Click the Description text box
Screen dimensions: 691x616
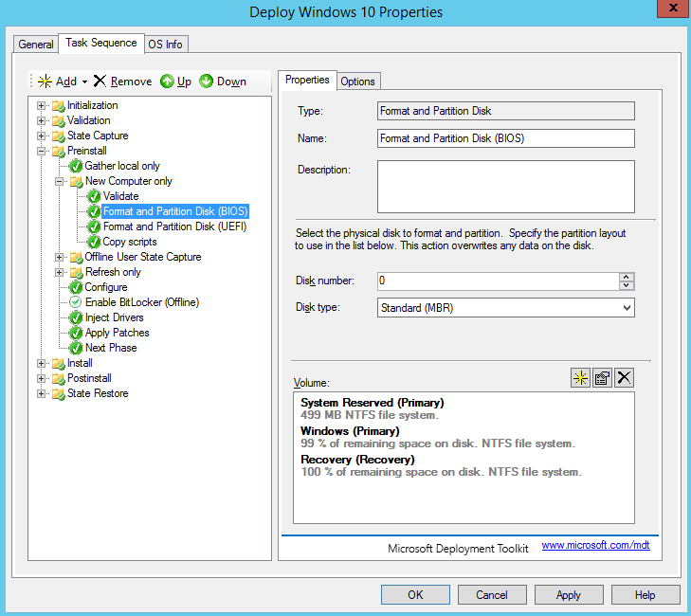506,187
